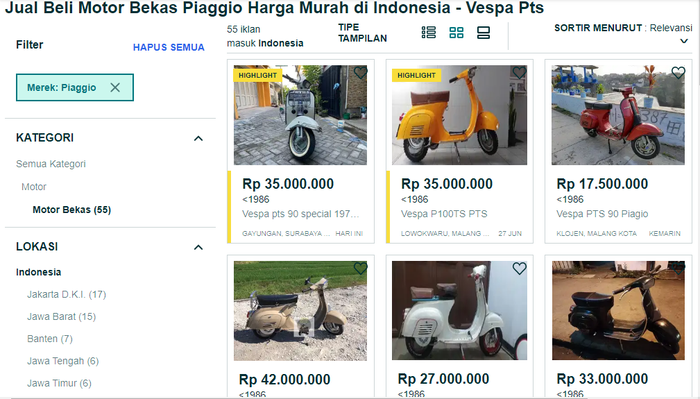Collapse the LOKASI section

[198, 247]
